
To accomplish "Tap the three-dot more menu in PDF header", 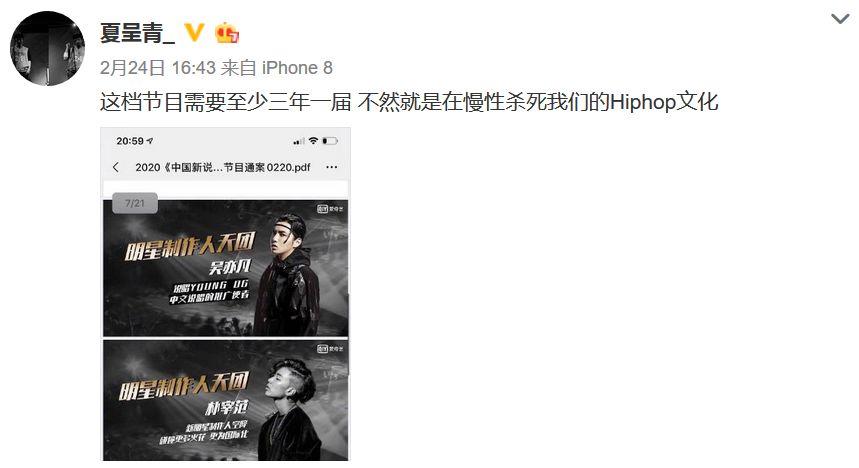I will coord(331,167).
